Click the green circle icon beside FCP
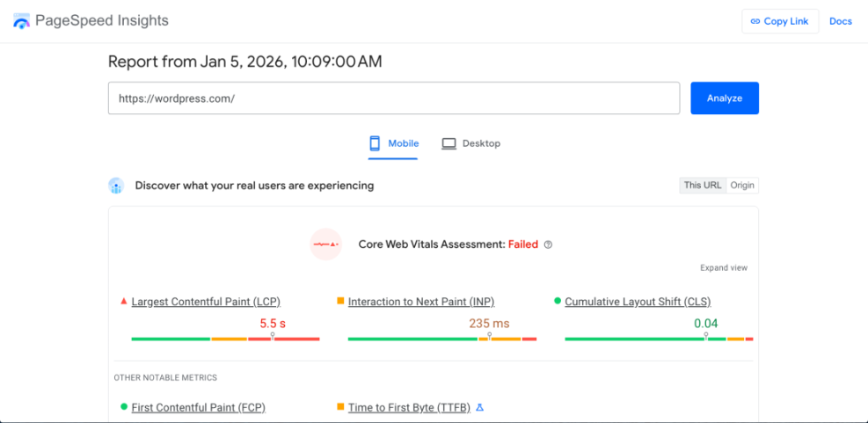Screen dimensions: 868x423 point(124,407)
